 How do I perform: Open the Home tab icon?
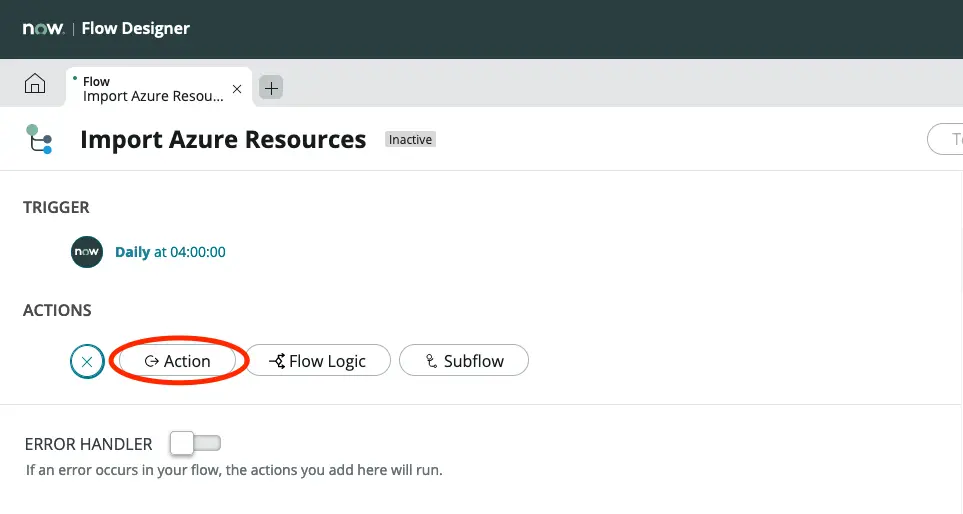[x=34, y=85]
